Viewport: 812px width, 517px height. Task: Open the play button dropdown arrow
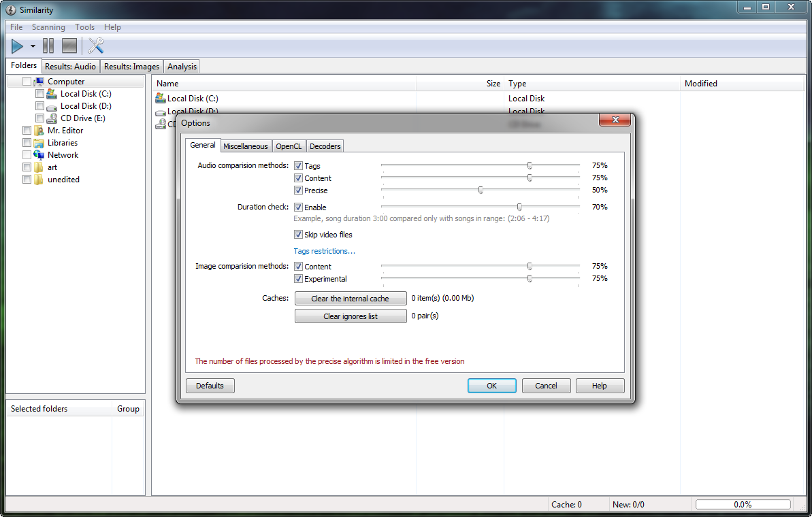pos(33,46)
